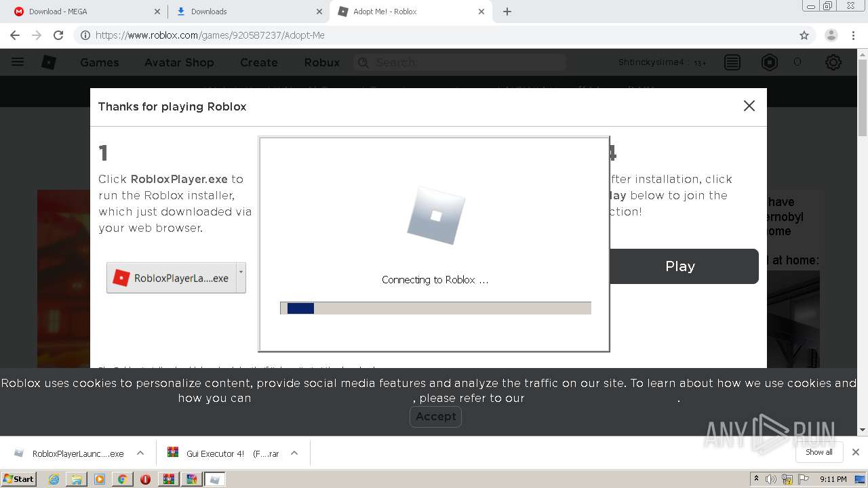Open the Action Center flag icon
The width and height of the screenshot is (868, 488).
point(803,479)
